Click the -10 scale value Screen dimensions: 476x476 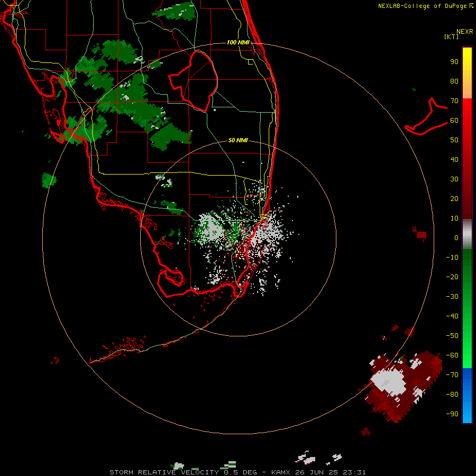click(x=452, y=258)
